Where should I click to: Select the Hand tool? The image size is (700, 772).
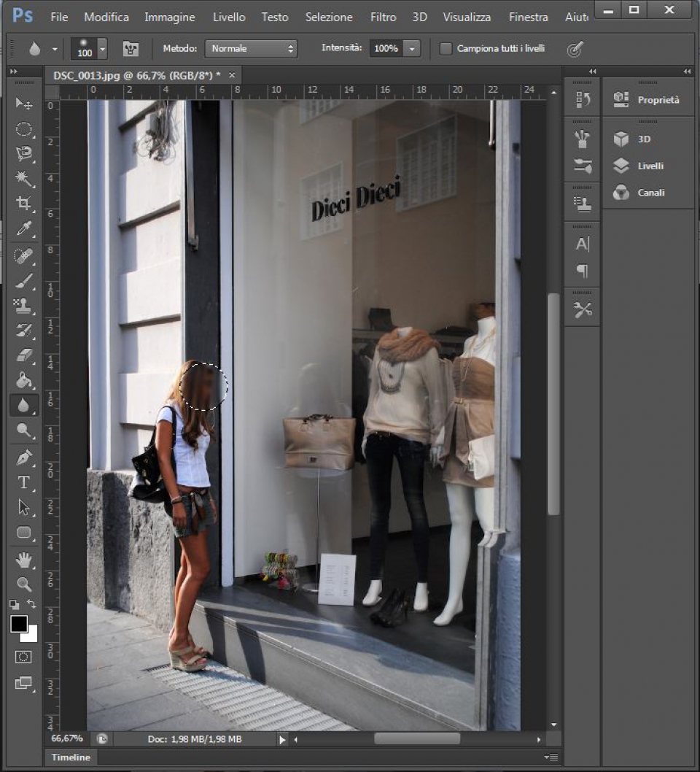pos(24,560)
